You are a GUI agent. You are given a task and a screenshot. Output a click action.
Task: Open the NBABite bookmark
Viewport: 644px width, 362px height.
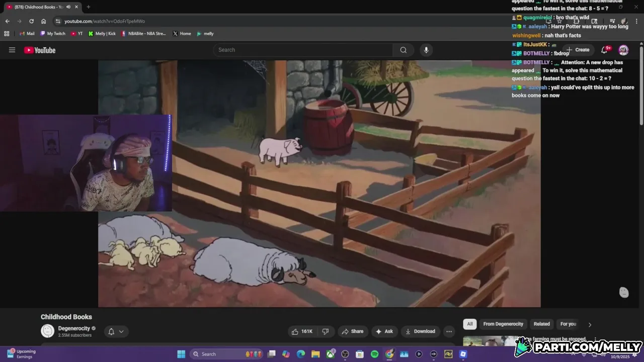143,34
